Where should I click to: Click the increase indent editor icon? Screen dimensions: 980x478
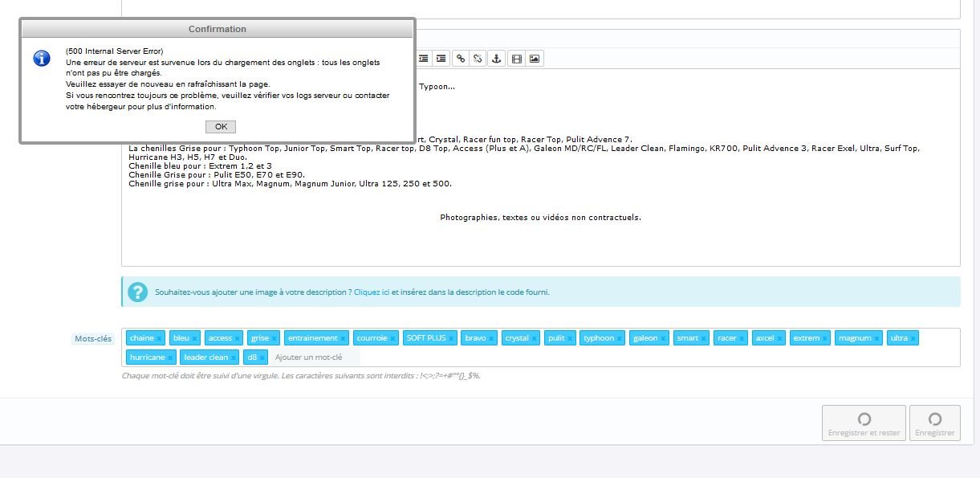pos(441,59)
